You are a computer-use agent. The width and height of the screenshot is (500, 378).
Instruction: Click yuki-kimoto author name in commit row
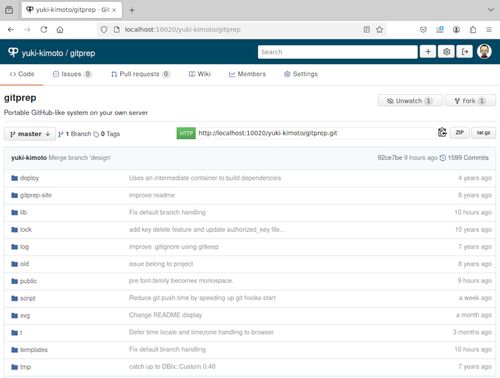29,158
